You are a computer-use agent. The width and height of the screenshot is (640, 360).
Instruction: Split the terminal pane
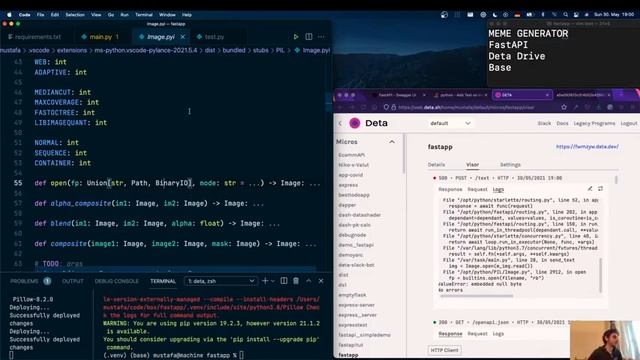click(x=284, y=281)
